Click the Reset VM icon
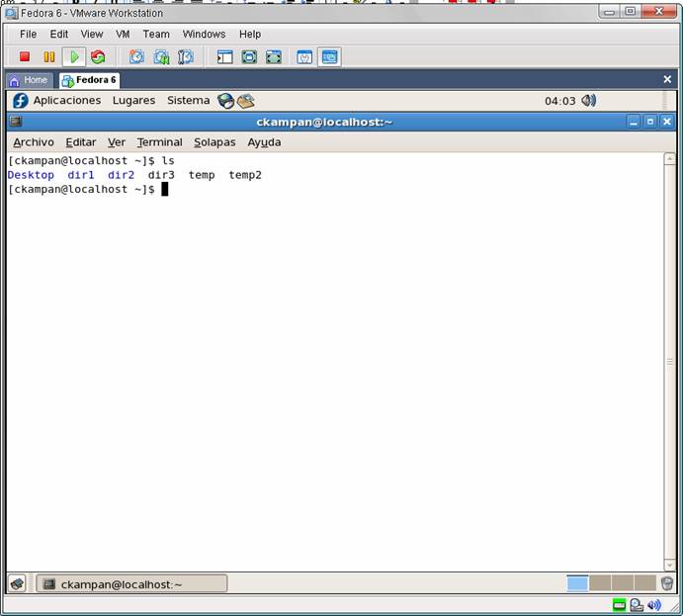Screen dimensions: 683x616 click(98, 56)
